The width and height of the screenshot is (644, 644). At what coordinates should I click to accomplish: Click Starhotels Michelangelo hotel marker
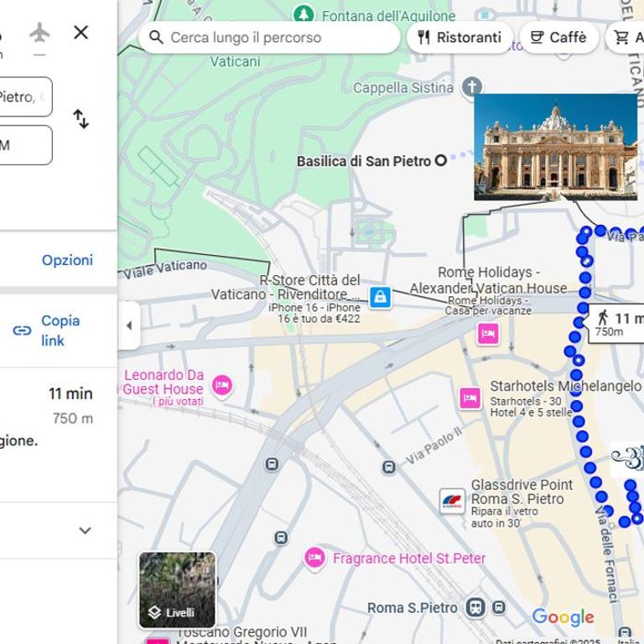pyautogui.click(x=470, y=398)
